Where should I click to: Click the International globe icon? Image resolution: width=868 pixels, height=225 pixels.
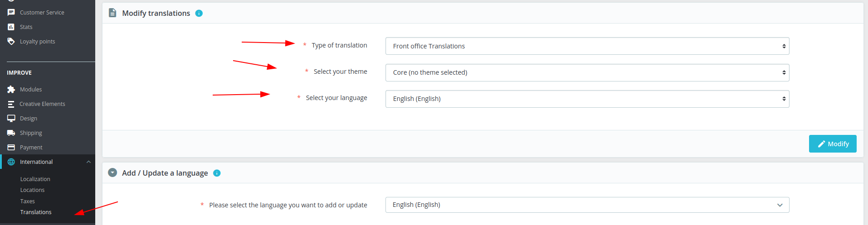point(11,162)
